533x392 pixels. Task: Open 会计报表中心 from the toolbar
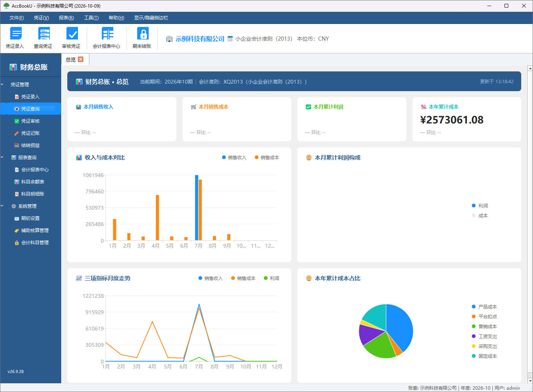106,38
